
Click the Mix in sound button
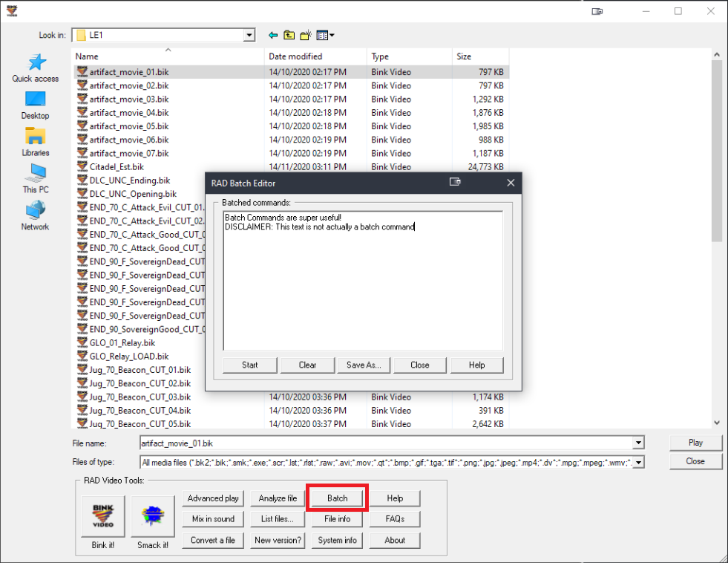click(213, 519)
